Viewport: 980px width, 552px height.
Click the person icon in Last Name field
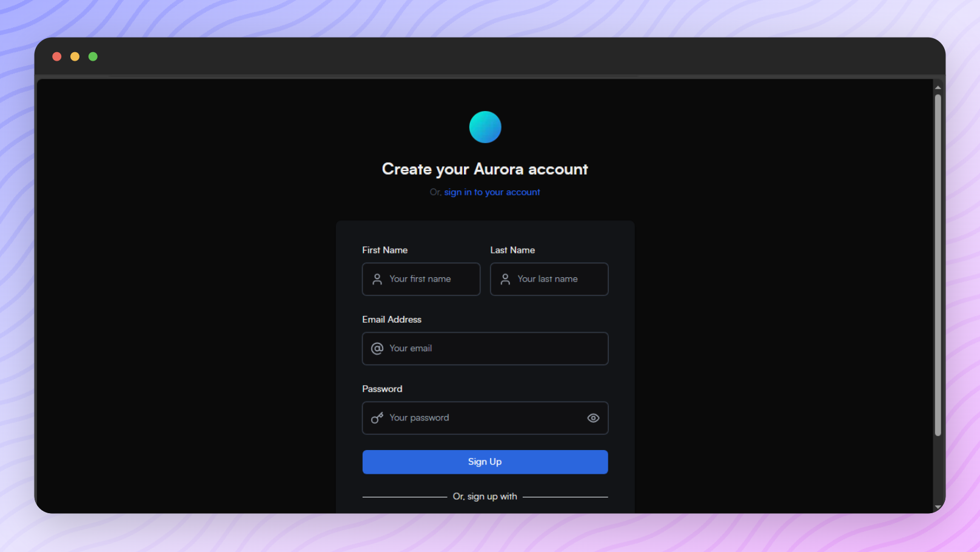click(505, 279)
